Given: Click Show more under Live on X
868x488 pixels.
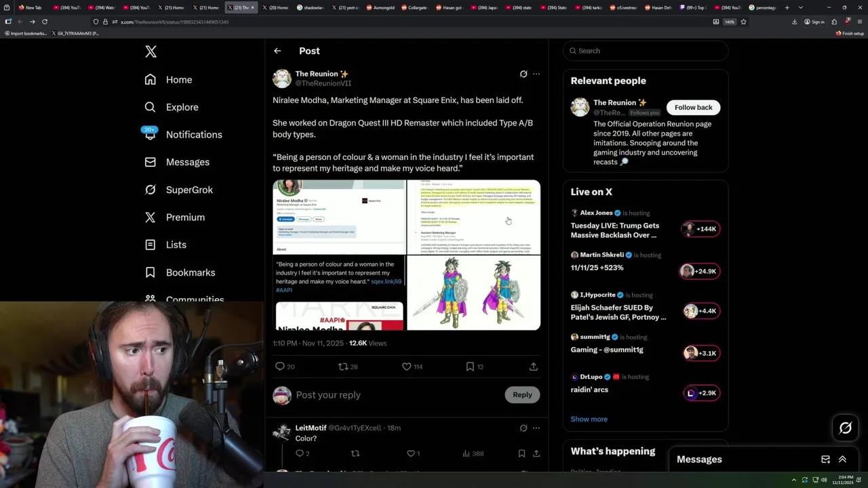Looking at the screenshot, I should tap(589, 419).
